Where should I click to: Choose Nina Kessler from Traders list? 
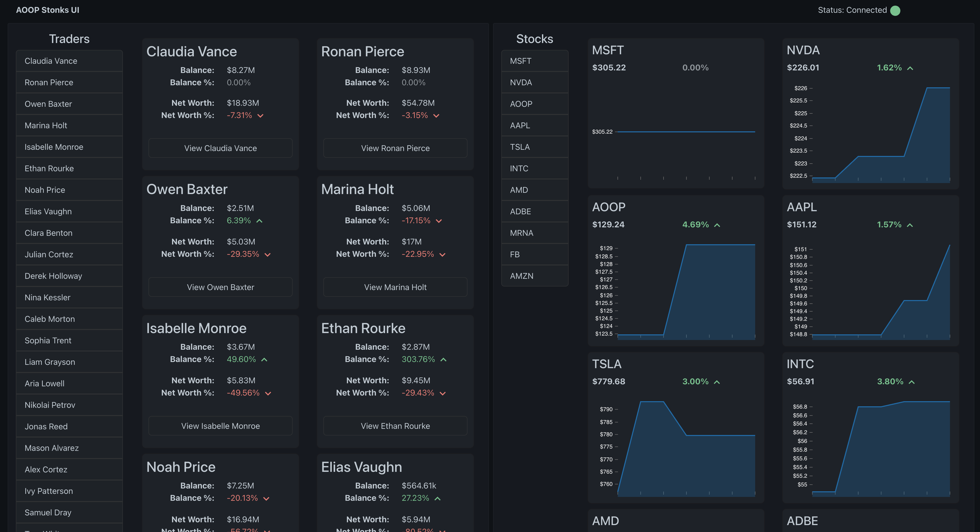[69, 297]
